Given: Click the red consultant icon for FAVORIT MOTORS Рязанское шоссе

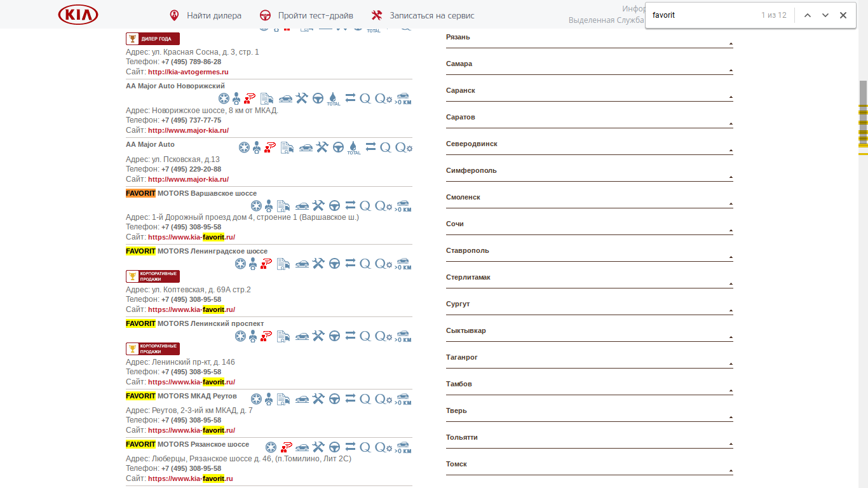Looking at the screenshot, I should click(287, 447).
